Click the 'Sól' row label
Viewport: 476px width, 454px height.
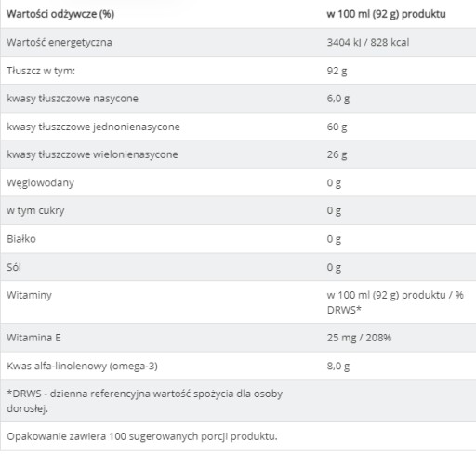pyautogui.click(x=14, y=267)
